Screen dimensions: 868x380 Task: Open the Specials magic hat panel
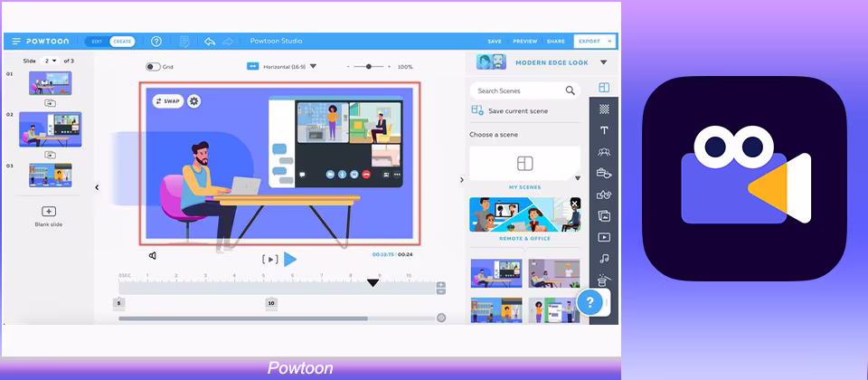pyautogui.click(x=604, y=280)
